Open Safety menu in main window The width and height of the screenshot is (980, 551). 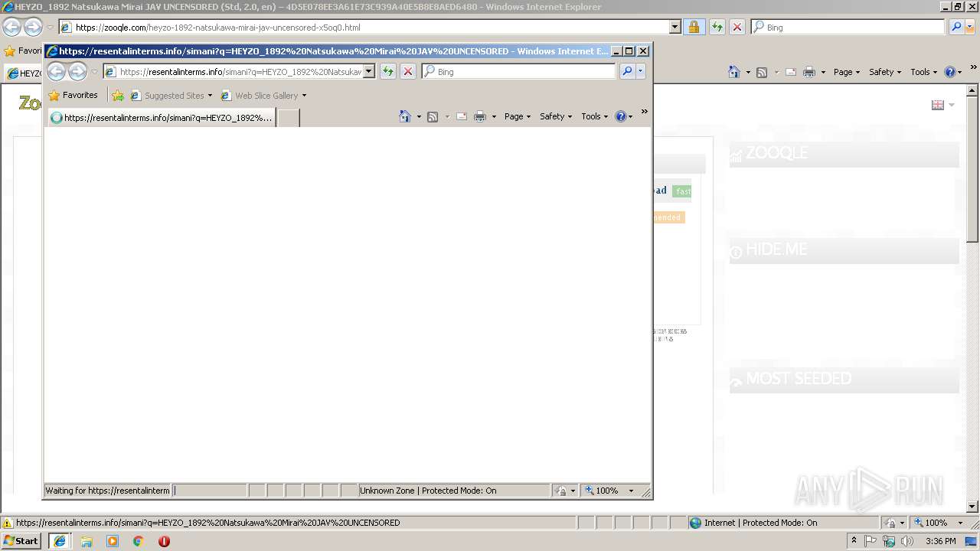coord(885,72)
